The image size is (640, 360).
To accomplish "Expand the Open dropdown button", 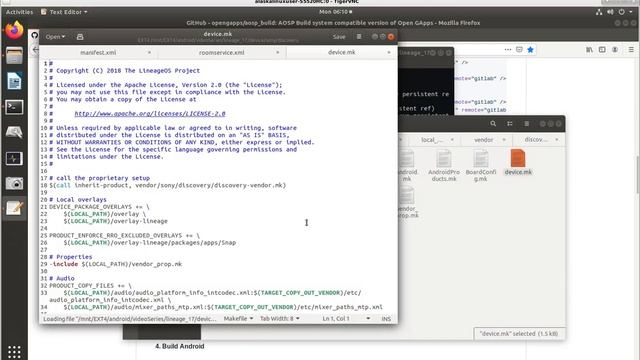I will point(55,37).
